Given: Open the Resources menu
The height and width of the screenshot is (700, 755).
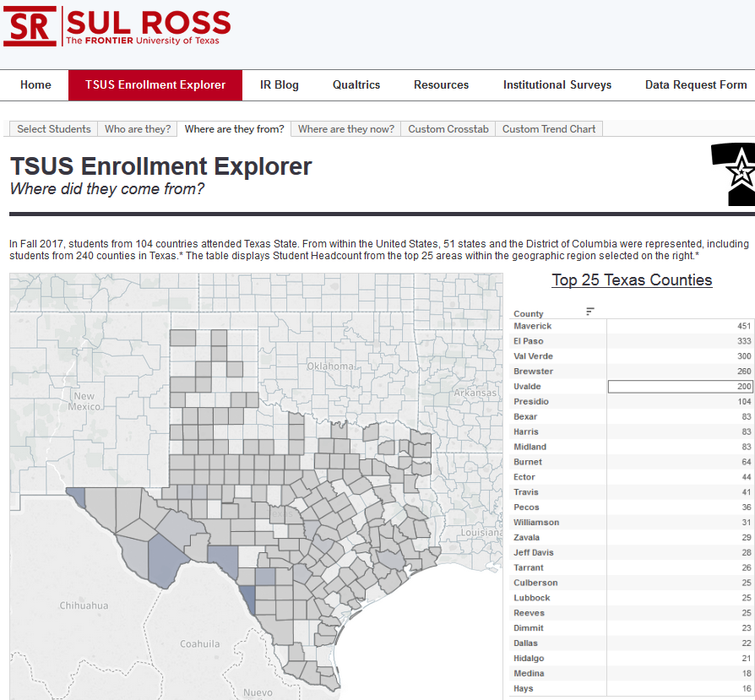Looking at the screenshot, I should point(441,84).
